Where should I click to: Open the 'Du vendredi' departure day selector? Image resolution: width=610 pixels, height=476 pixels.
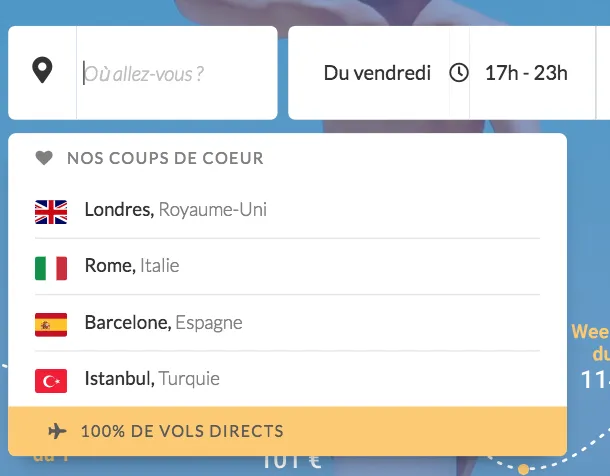tap(376, 73)
